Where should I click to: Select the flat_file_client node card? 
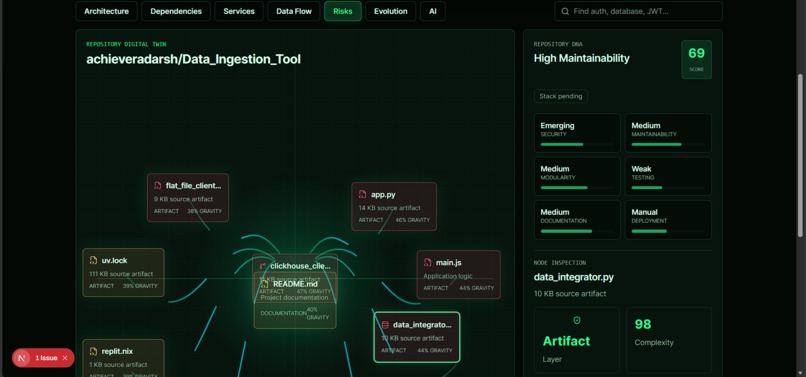pos(188,198)
